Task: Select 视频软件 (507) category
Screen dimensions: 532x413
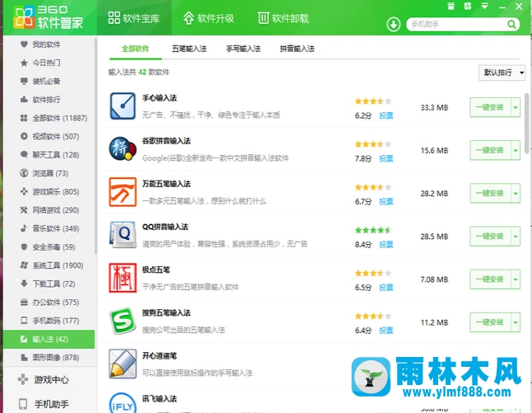Action: (49, 136)
